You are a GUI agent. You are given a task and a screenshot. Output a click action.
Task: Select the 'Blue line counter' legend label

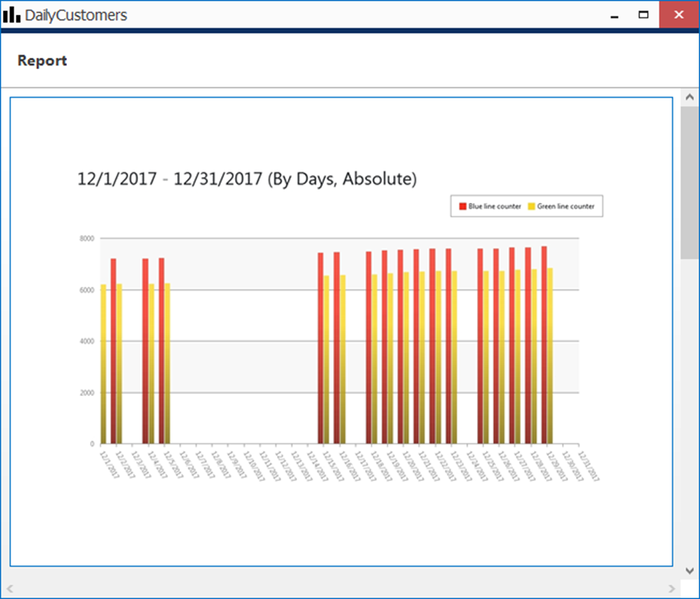[494, 206]
